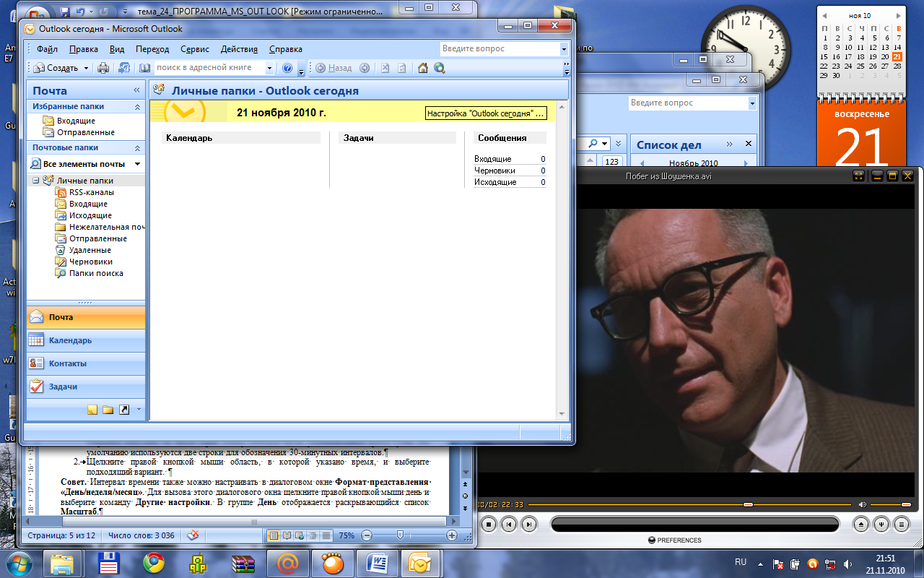Click the Next track button in video player
Image resolution: width=924 pixels, height=578 pixels.
coord(529,525)
